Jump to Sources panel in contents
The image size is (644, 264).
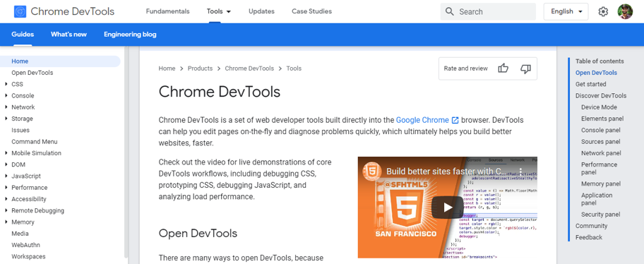pos(600,142)
